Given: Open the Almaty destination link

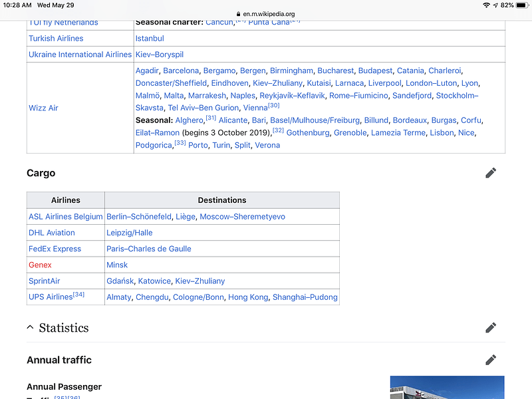Looking at the screenshot, I should click(119, 297).
